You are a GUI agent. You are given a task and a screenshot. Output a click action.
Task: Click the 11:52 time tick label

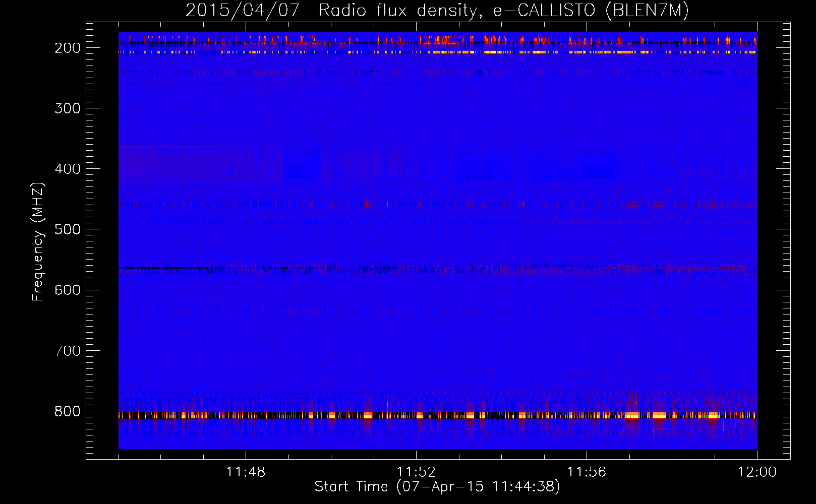pos(416,472)
